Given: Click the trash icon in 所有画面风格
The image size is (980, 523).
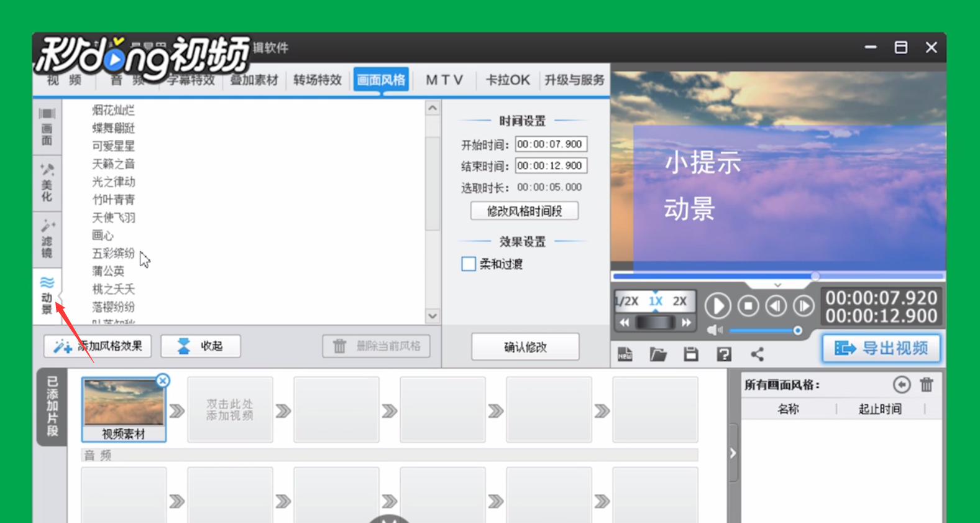Looking at the screenshot, I should pyautogui.click(x=927, y=385).
